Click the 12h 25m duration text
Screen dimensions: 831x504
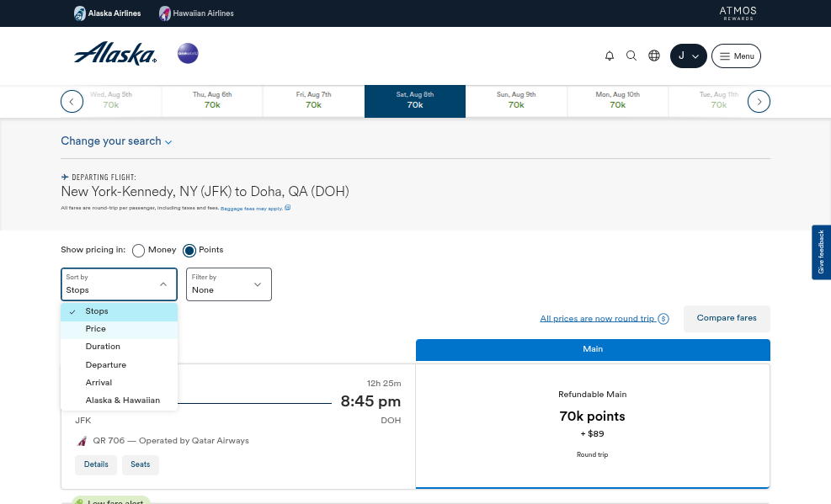(384, 384)
